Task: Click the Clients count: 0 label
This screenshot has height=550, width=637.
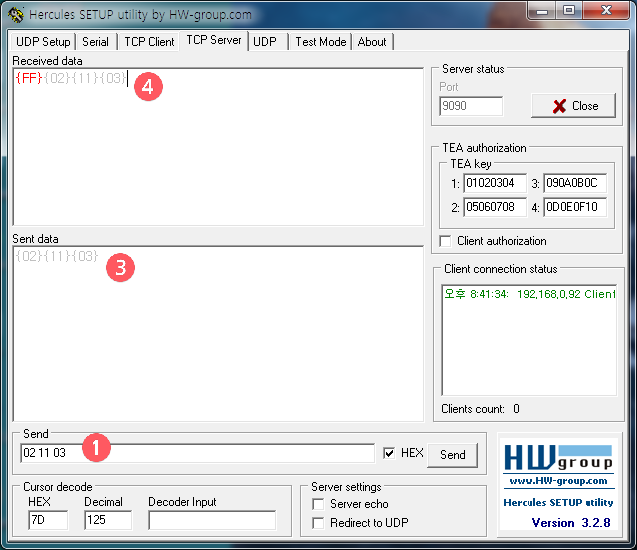Action: (x=480, y=409)
